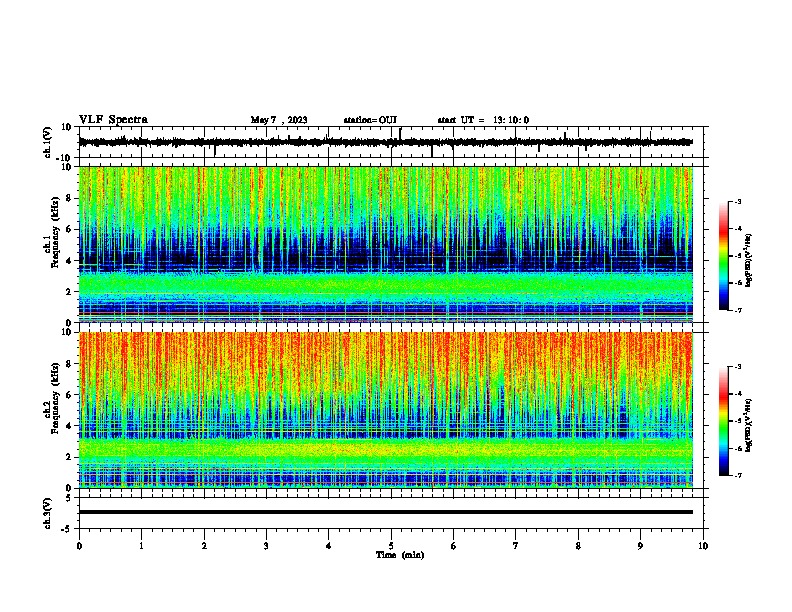The width and height of the screenshot is (792, 612).
Task: Click the ch.2 spectrogram color scale bar
Action: pos(723,421)
